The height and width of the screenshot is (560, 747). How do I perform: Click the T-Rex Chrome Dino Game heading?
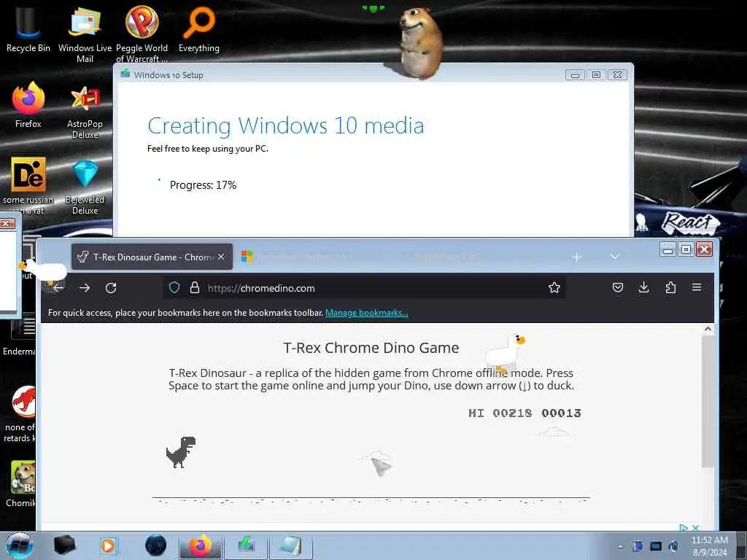371,348
